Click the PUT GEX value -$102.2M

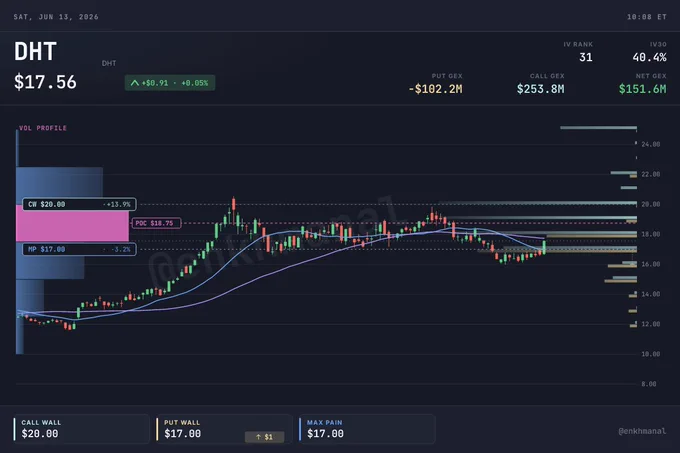435,89
